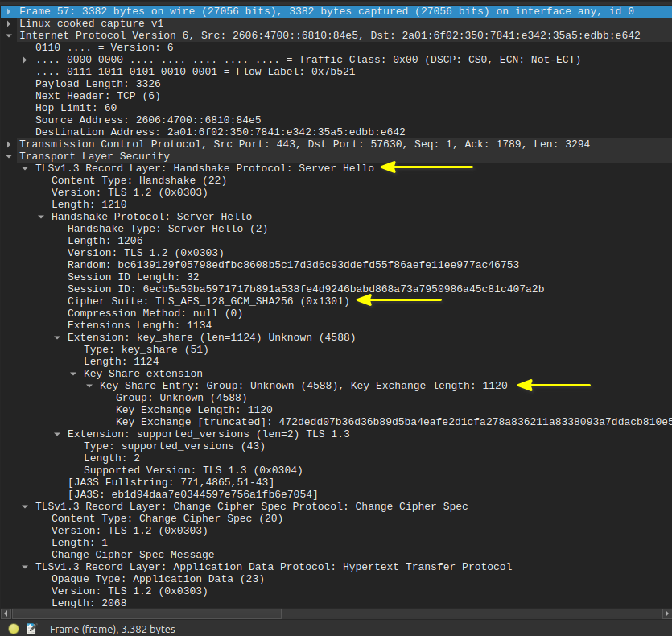Expand Transmission Control Protocol section
Screen dimensions: 672x636
tap(9, 144)
